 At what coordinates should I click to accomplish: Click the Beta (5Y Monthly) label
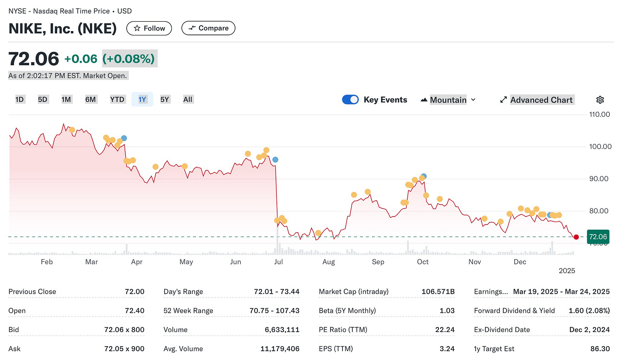[347, 311]
